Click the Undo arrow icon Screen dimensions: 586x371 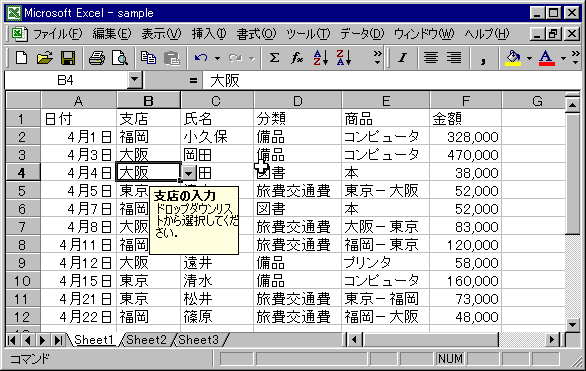click(201, 58)
